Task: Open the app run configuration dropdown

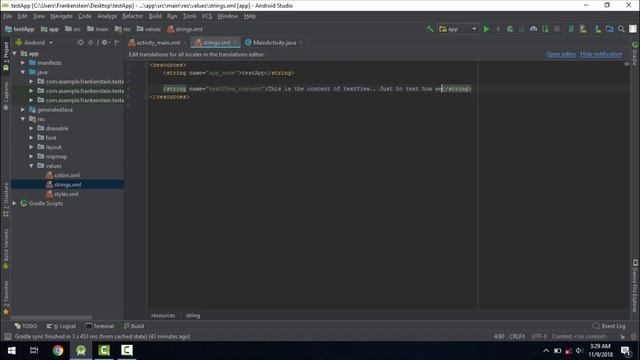Action: [458, 29]
